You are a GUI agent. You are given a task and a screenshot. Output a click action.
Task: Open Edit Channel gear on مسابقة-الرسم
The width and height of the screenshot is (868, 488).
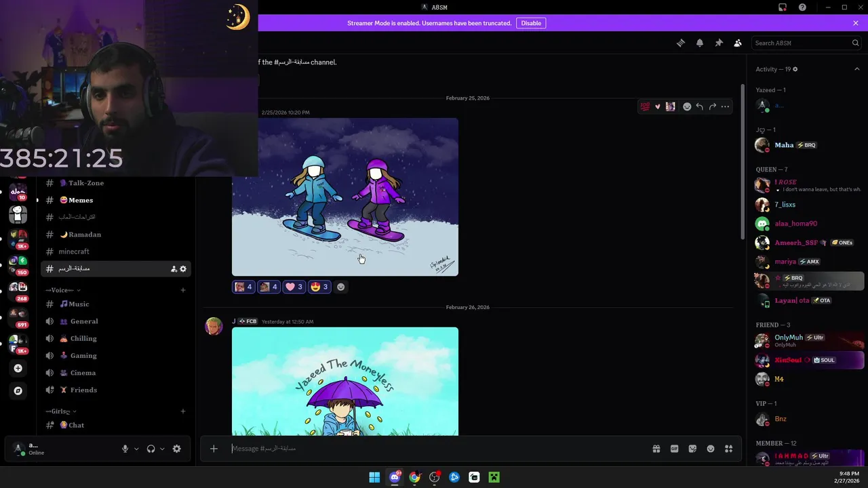183,269
